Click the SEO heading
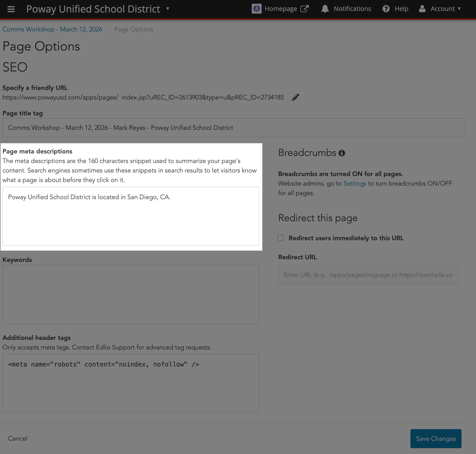The width and height of the screenshot is (476, 454). [15, 67]
